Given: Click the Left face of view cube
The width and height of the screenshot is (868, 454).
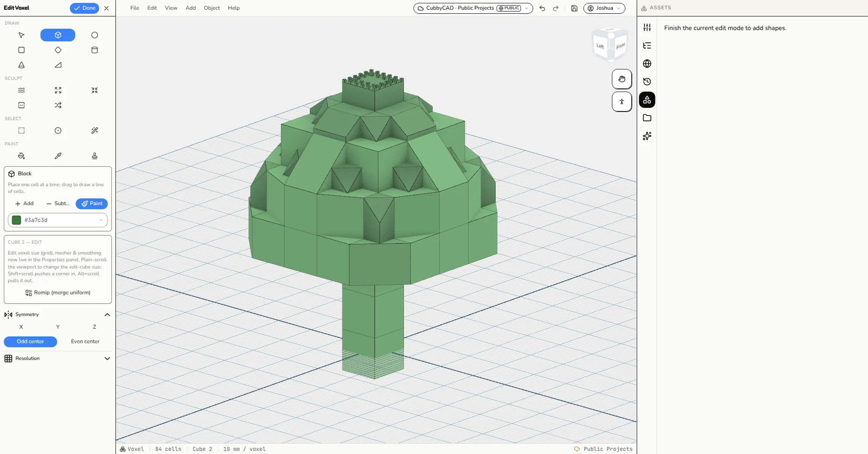Looking at the screenshot, I should point(600,46).
